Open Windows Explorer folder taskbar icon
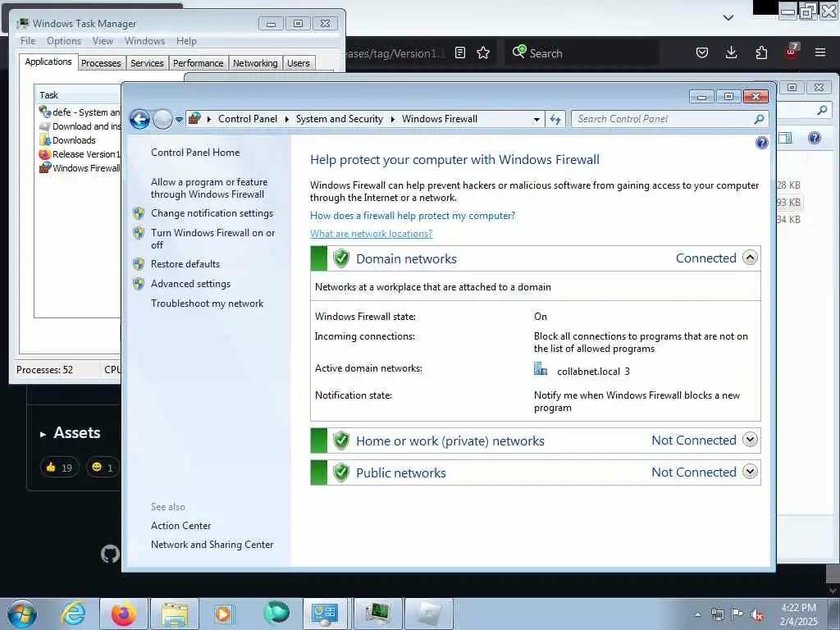 (176, 614)
